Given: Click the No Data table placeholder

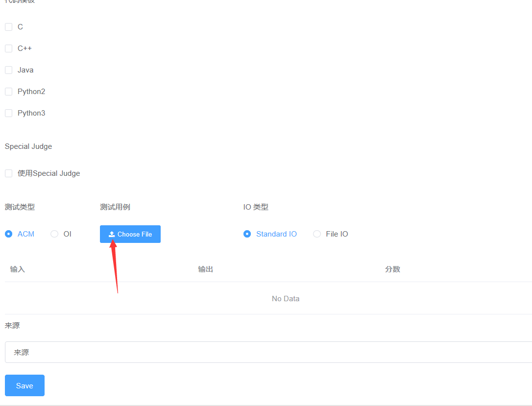Looking at the screenshot, I should [286, 298].
